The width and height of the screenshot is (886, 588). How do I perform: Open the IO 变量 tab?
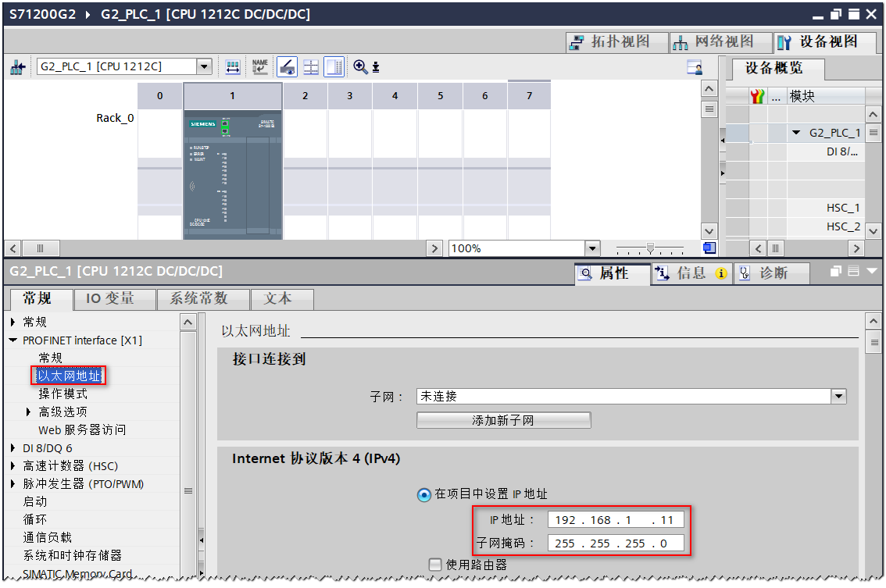114,299
